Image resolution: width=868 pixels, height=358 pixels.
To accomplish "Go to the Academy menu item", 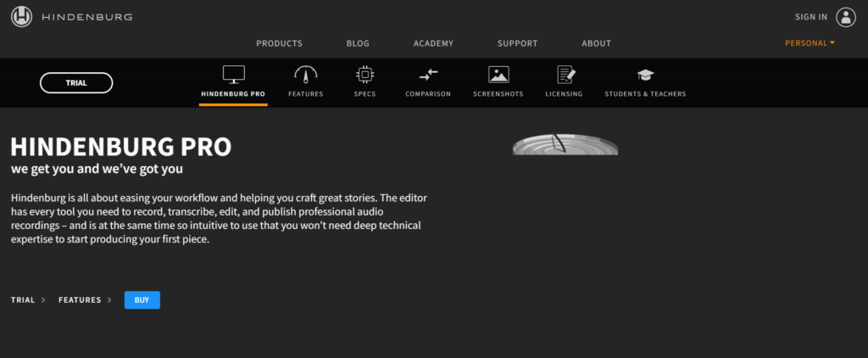I will pyautogui.click(x=433, y=43).
